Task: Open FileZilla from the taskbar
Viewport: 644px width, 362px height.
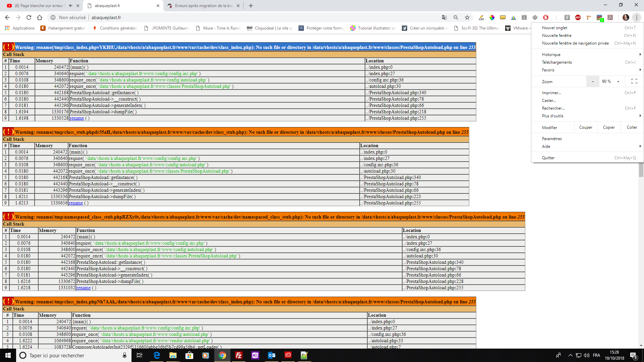Action: tap(239, 355)
